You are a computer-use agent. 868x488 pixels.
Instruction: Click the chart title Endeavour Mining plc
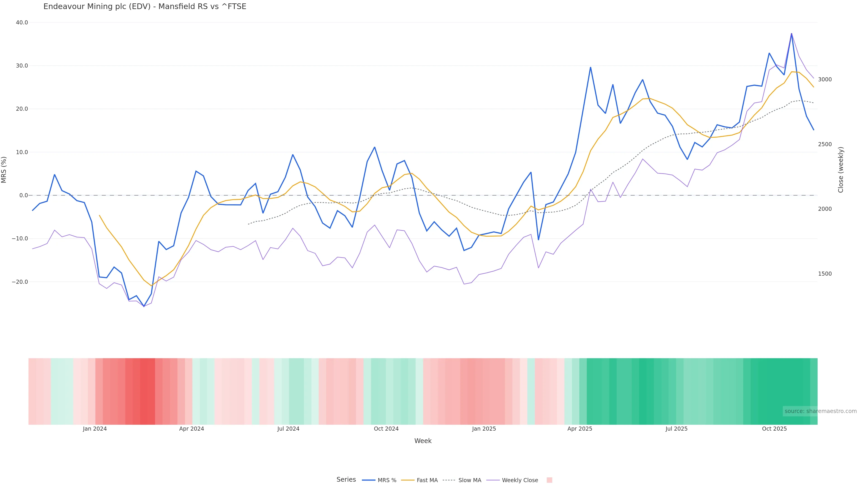[x=145, y=6]
